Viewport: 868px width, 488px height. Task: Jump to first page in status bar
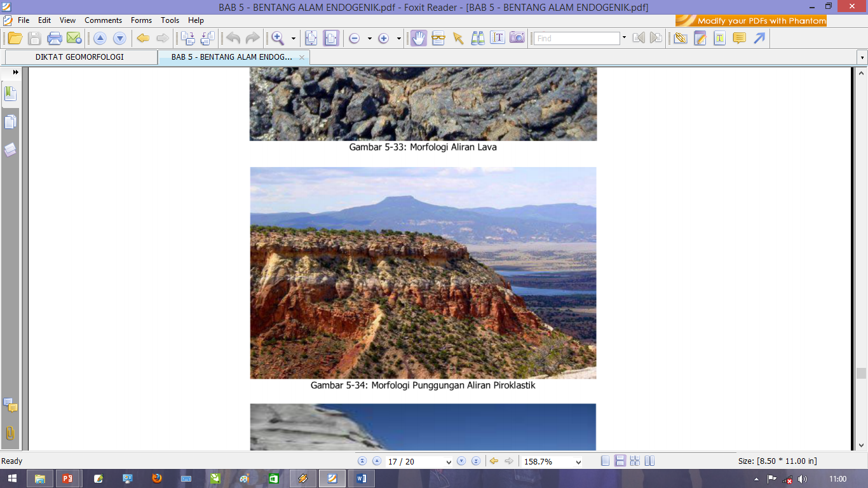(362, 461)
